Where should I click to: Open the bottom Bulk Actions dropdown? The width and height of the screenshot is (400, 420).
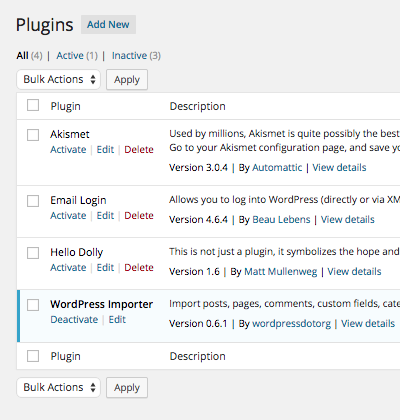point(59,387)
